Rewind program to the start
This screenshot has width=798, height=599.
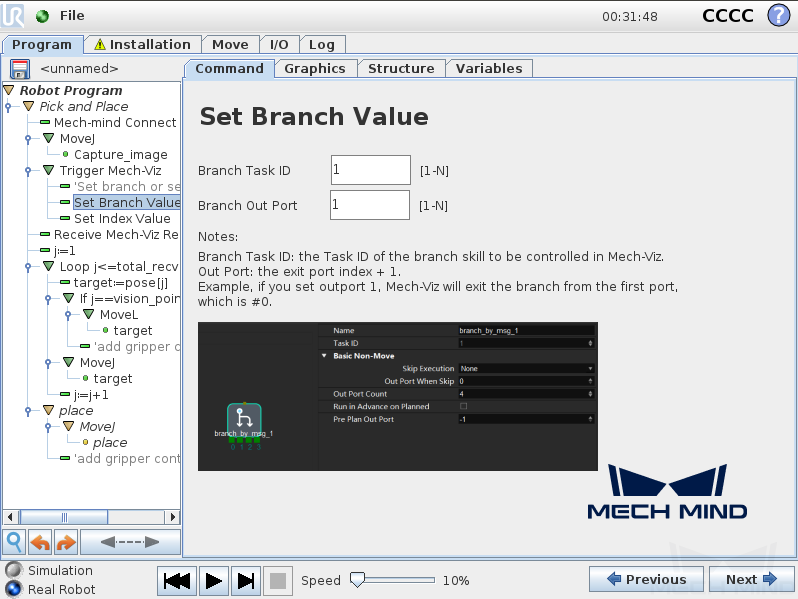point(177,581)
